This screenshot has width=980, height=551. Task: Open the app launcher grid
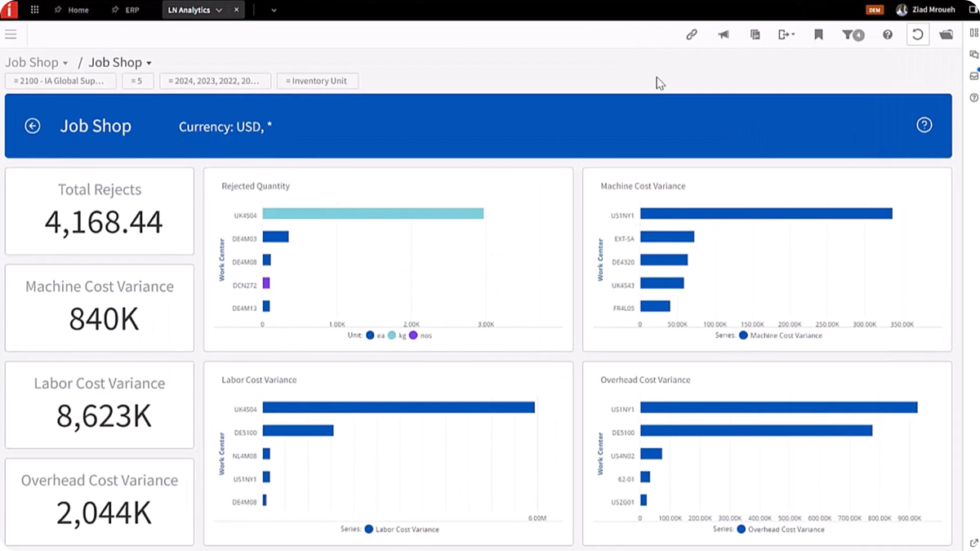[x=34, y=10]
